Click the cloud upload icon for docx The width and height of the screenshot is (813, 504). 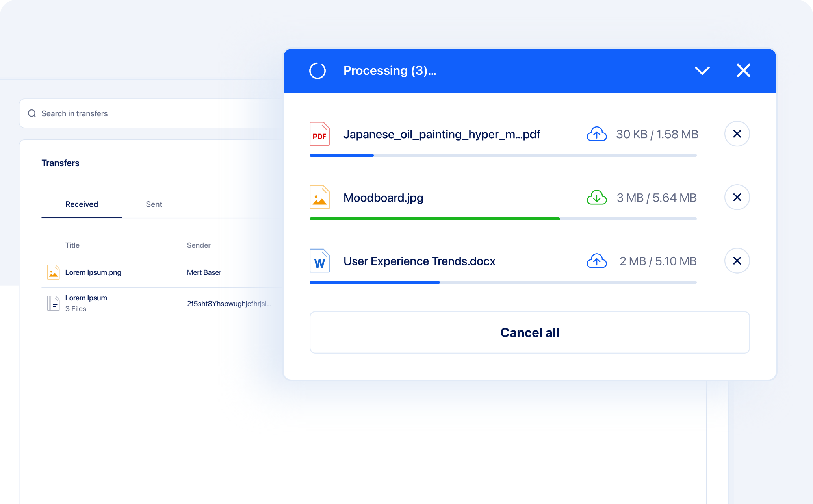pyautogui.click(x=596, y=261)
